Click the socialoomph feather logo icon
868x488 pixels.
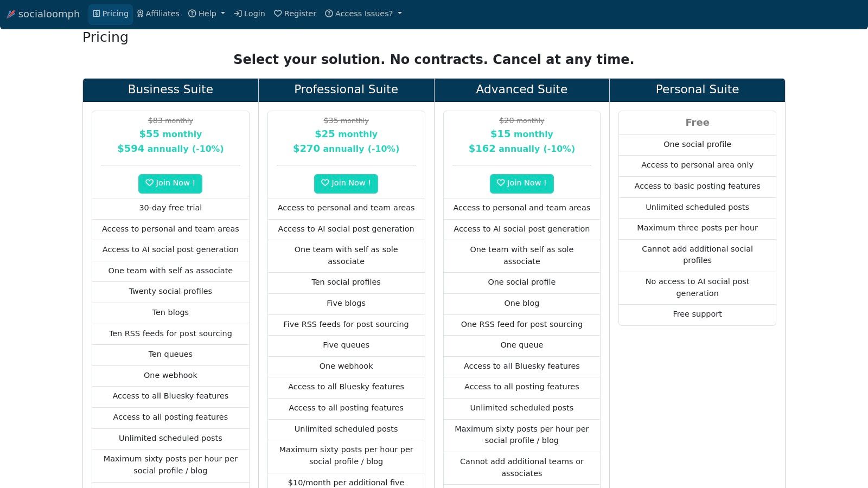point(11,14)
